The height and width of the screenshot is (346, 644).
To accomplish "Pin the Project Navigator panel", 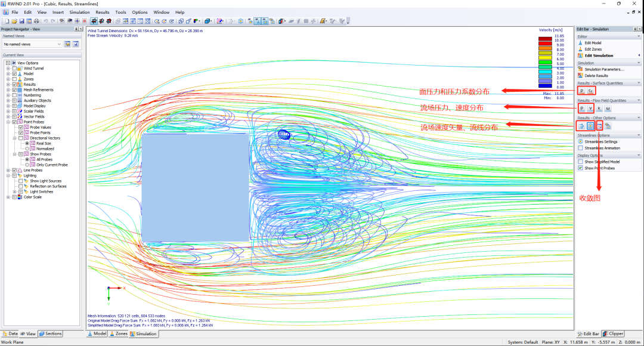I will tap(76, 29).
